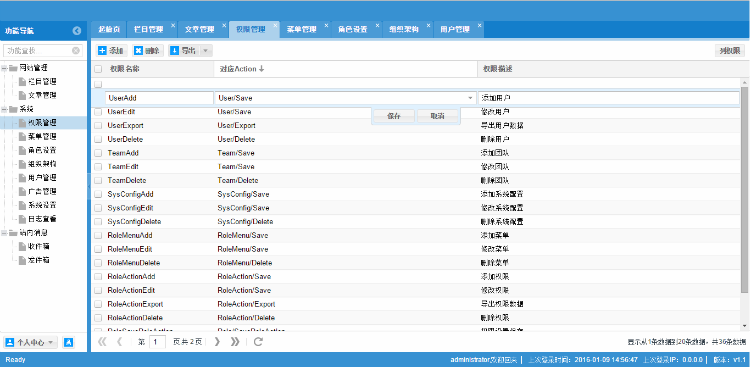Collapse the 系统 tree node

[4, 109]
